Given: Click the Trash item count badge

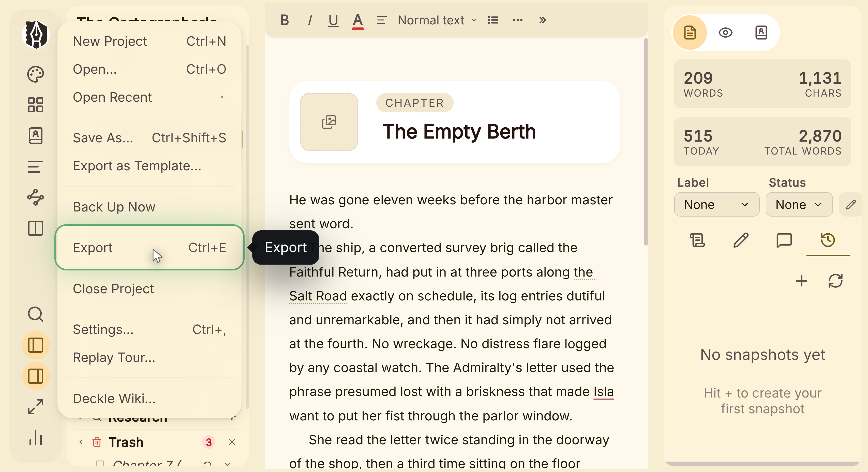Looking at the screenshot, I should 208,442.
